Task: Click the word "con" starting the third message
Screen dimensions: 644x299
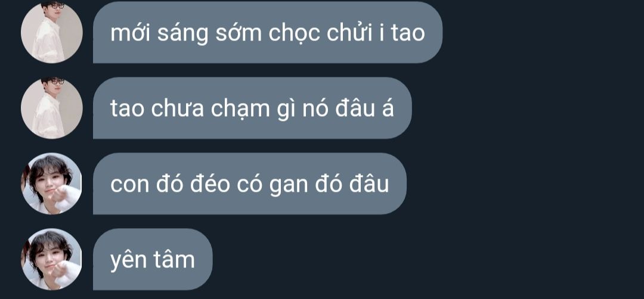Action: (129, 185)
